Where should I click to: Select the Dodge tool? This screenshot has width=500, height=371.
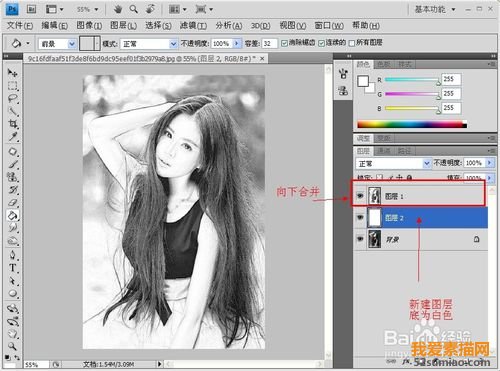(13, 241)
